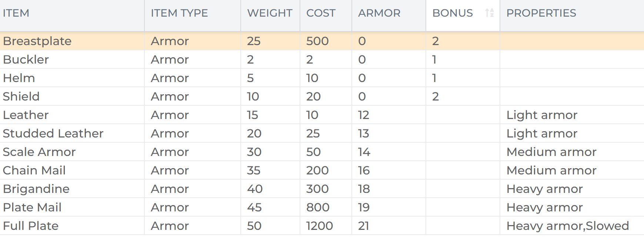Screen dimensions: 644x238
Task: Select the Chain Mail row
Action: coord(322,170)
